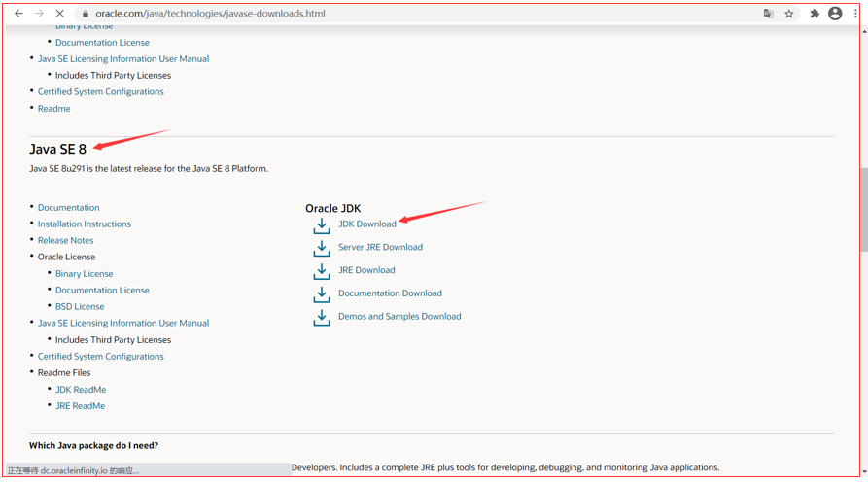Click the download icon beside JDK Download
Viewport: 868px width, 482px height.
[322, 225]
